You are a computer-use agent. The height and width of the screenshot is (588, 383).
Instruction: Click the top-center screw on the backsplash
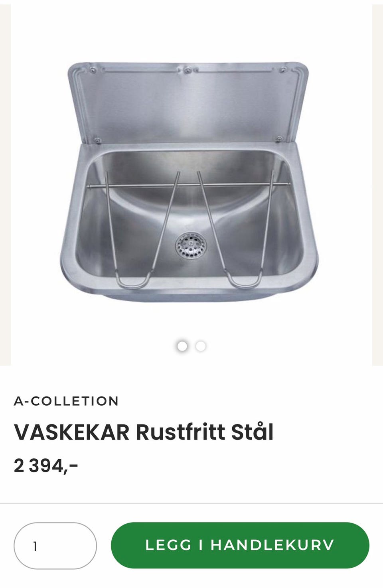(x=187, y=71)
